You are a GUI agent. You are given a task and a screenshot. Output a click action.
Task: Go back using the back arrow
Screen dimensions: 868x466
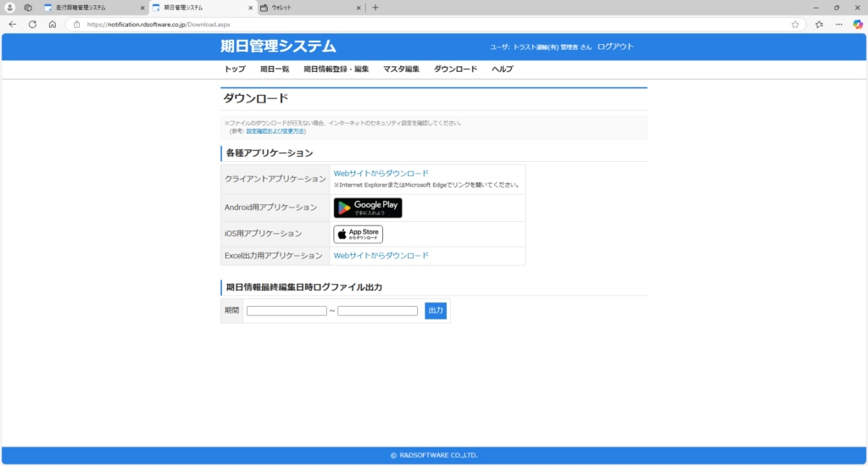point(12,25)
